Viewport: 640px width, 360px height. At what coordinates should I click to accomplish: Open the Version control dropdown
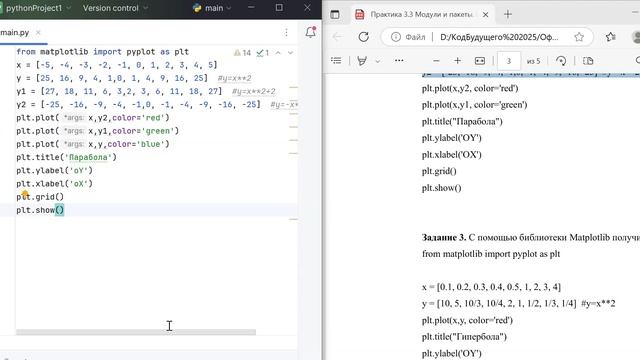115,8
